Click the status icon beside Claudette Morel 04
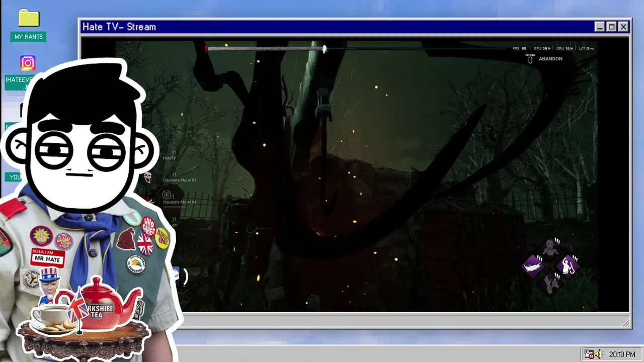Viewport: 644px width, 362px height. pyautogui.click(x=167, y=195)
